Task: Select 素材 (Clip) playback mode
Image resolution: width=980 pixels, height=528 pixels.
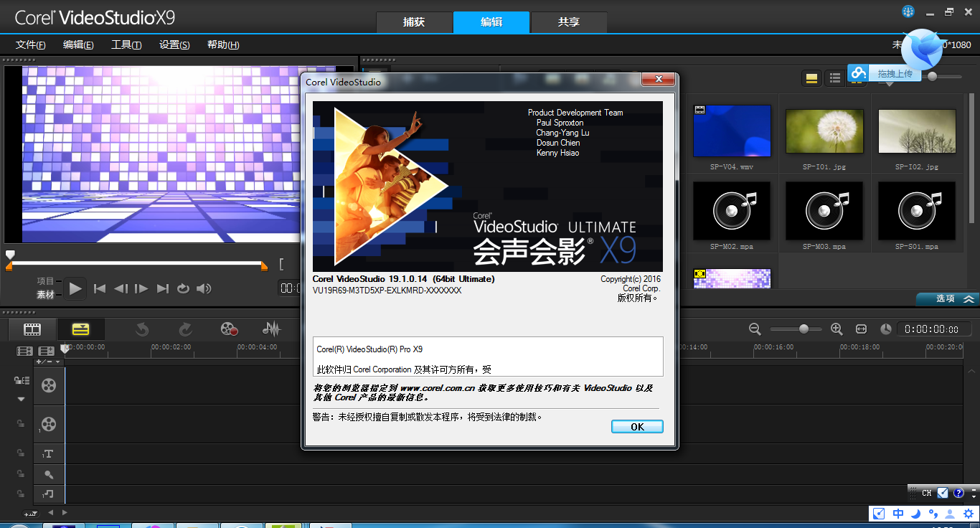Action: point(45,295)
